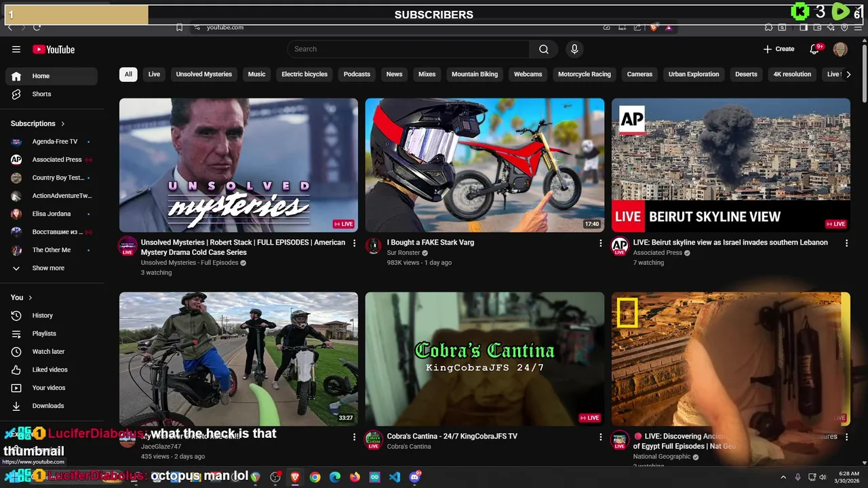Open The Other Me subscription
Image resolution: width=868 pixels, height=488 pixels.
coord(52,250)
